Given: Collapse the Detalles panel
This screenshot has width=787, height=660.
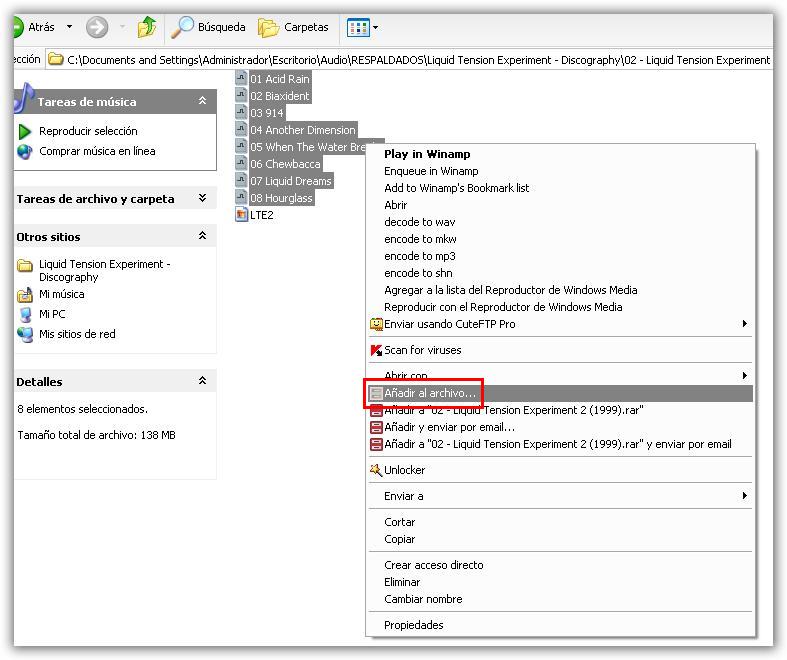Looking at the screenshot, I should (202, 380).
